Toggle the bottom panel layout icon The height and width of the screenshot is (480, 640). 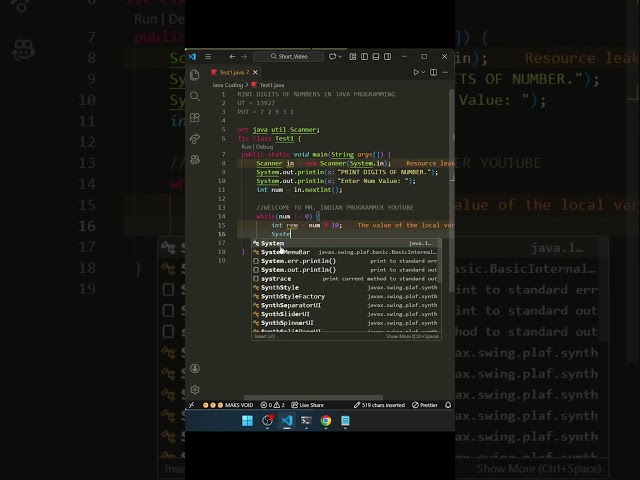point(376,56)
